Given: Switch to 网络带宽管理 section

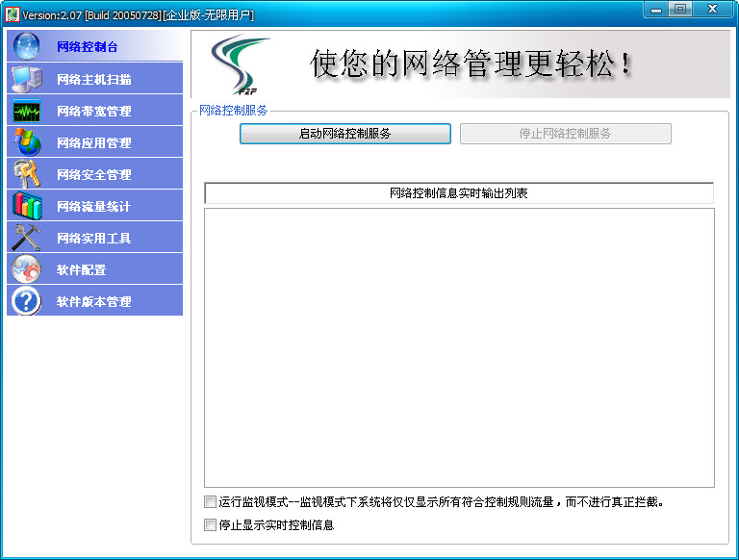Looking at the screenshot, I should (x=93, y=112).
